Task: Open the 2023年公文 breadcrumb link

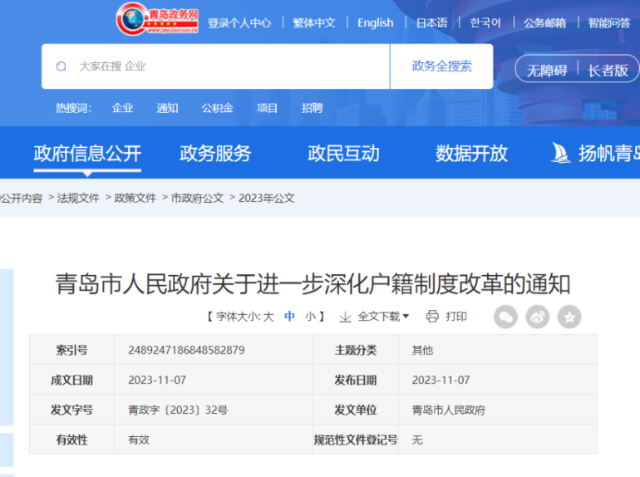Action: [266, 199]
